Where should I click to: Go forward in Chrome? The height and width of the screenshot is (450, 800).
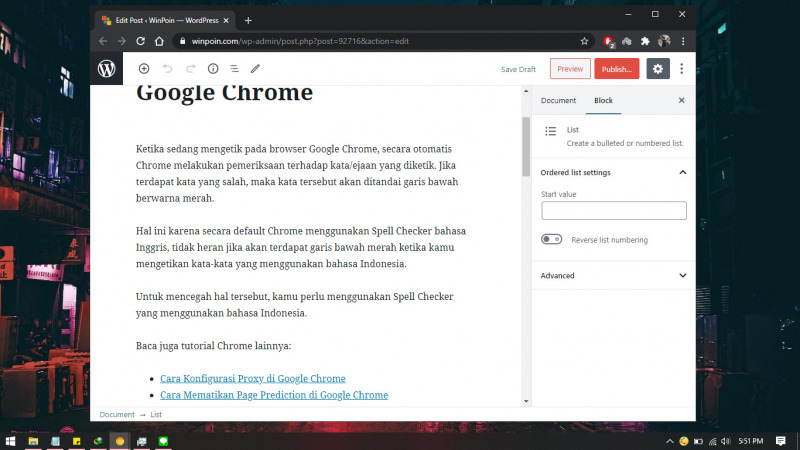(121, 41)
